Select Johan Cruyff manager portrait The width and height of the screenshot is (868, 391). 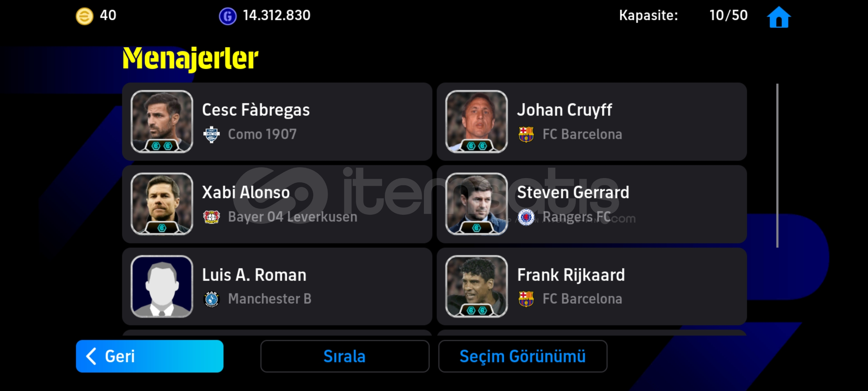pyautogui.click(x=476, y=121)
